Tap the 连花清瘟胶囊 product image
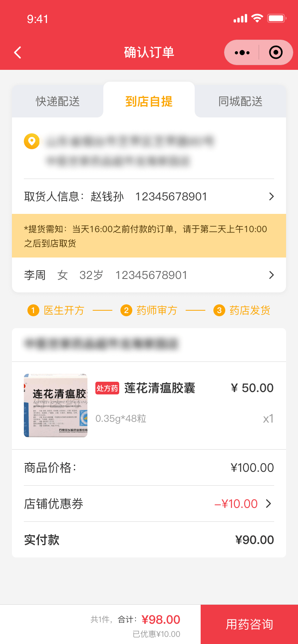 [56, 405]
